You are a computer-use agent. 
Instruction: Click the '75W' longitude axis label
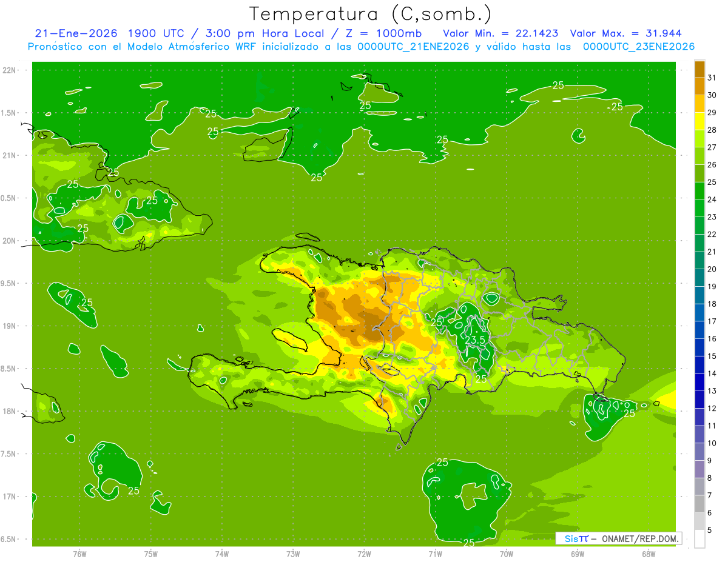pos(151,554)
